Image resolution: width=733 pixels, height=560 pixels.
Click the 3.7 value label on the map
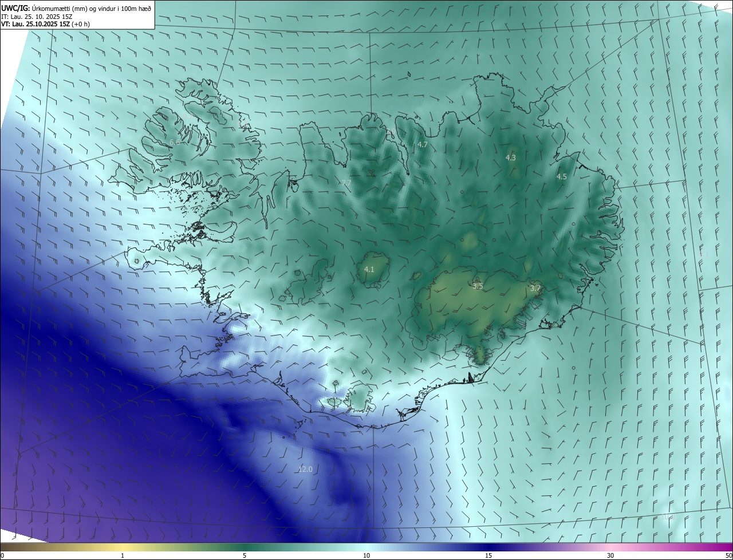coord(535,288)
